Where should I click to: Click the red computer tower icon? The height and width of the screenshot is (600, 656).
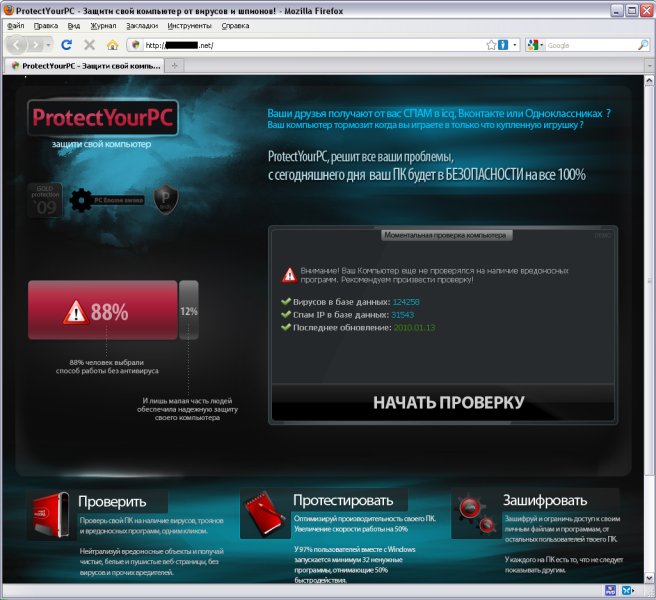51,515
